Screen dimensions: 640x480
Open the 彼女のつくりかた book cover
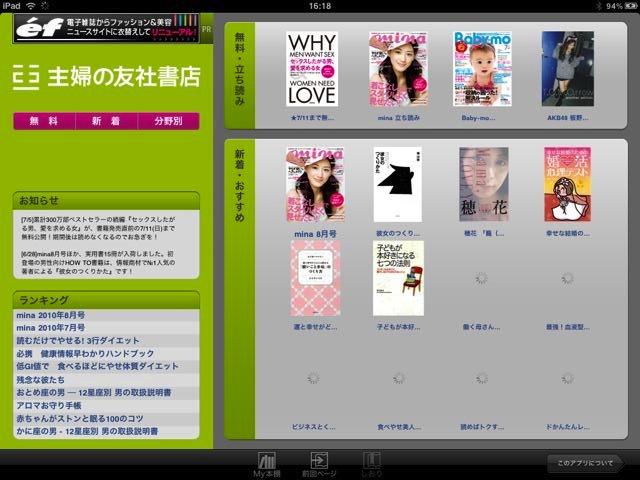398,184
